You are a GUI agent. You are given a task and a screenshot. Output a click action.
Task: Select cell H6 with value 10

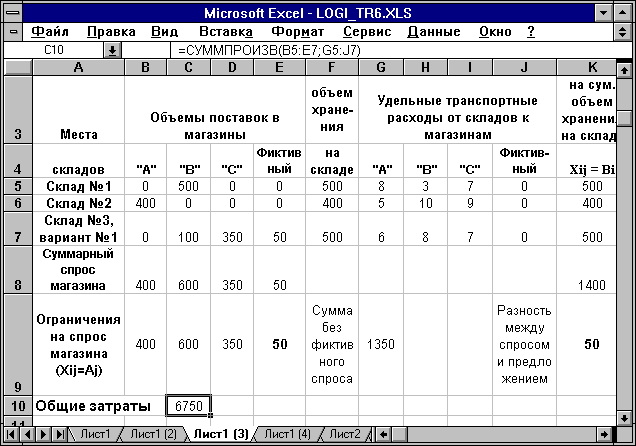click(425, 203)
